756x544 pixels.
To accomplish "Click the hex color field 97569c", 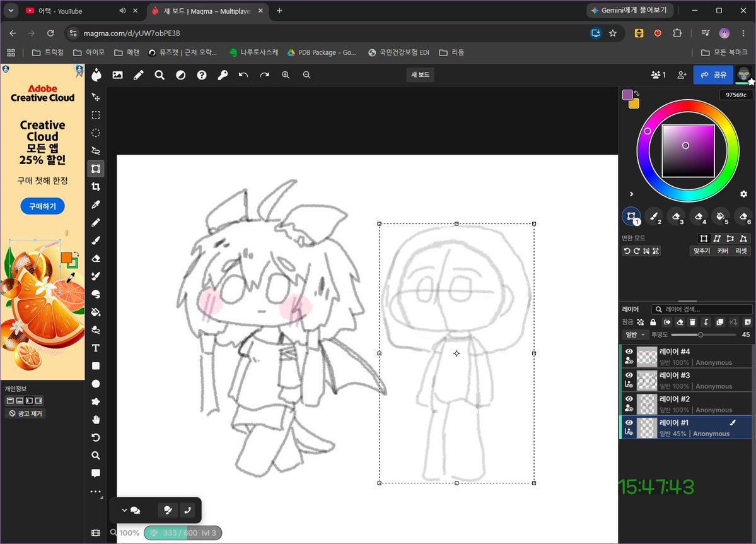I will pyautogui.click(x=736, y=95).
